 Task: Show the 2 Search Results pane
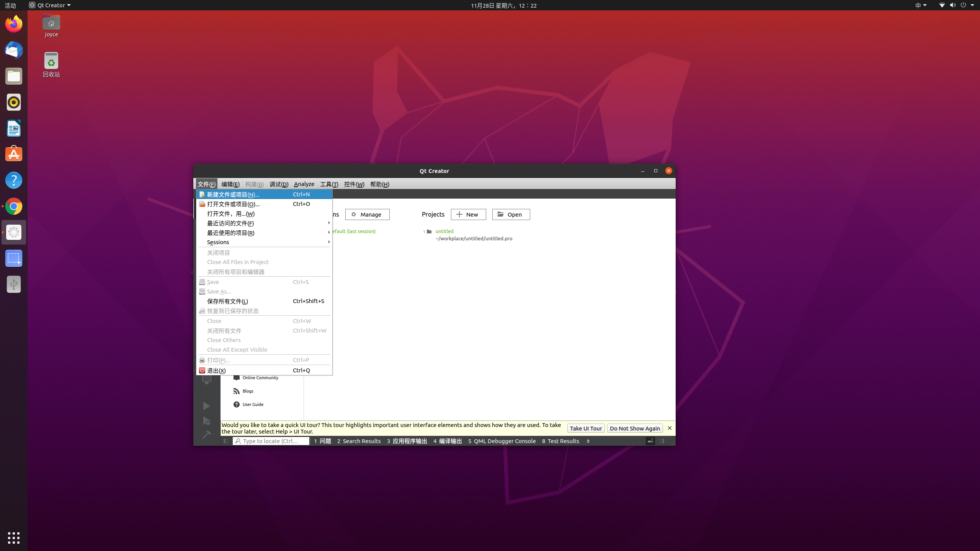point(359,441)
